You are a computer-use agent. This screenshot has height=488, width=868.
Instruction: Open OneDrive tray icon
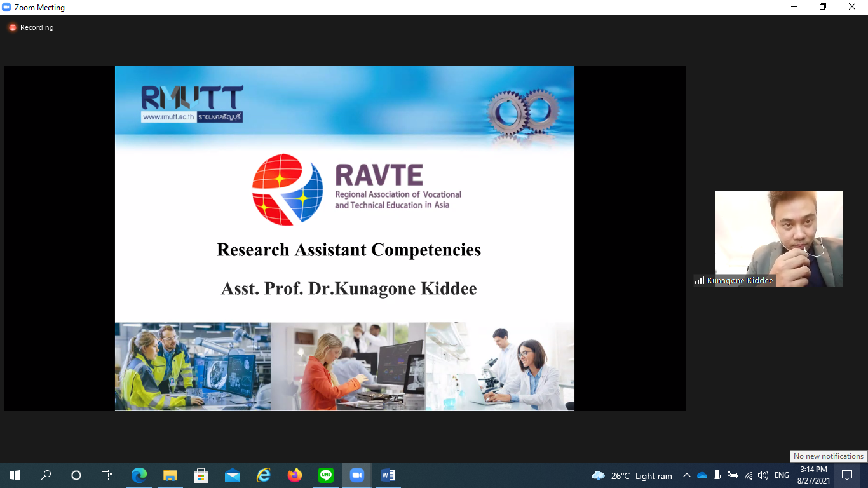pos(702,475)
